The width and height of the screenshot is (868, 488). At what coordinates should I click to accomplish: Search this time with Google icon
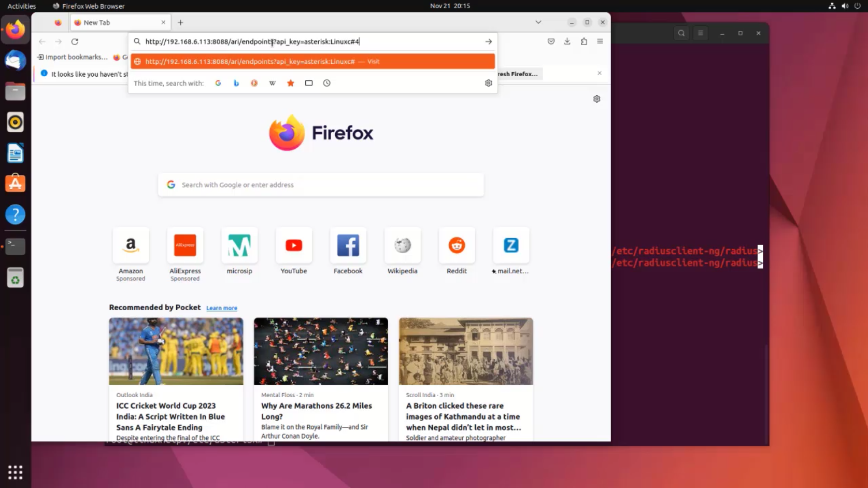click(x=218, y=83)
